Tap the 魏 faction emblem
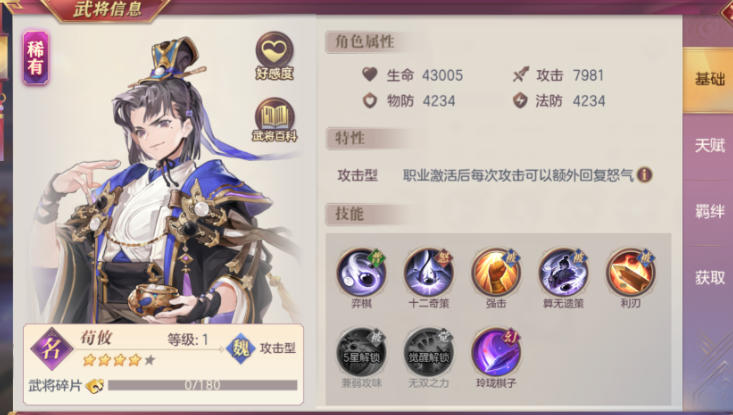The image size is (733, 415). pos(241,348)
